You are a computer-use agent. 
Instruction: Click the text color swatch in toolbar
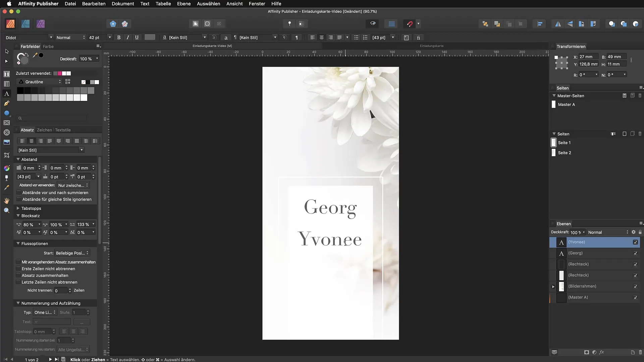(150, 37)
